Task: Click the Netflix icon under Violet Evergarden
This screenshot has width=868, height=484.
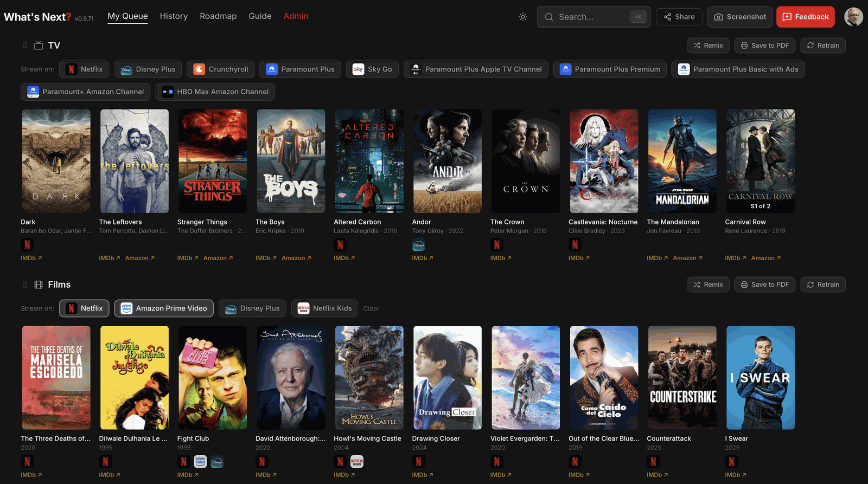Action: 496,462
